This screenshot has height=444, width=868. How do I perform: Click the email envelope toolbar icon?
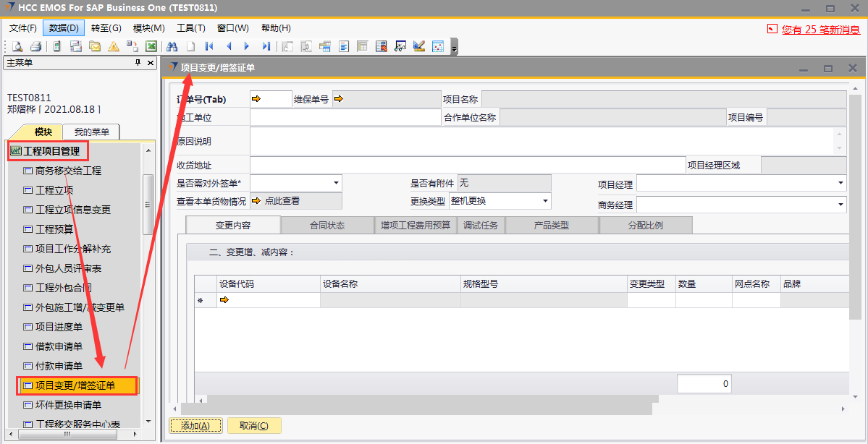pos(95,46)
